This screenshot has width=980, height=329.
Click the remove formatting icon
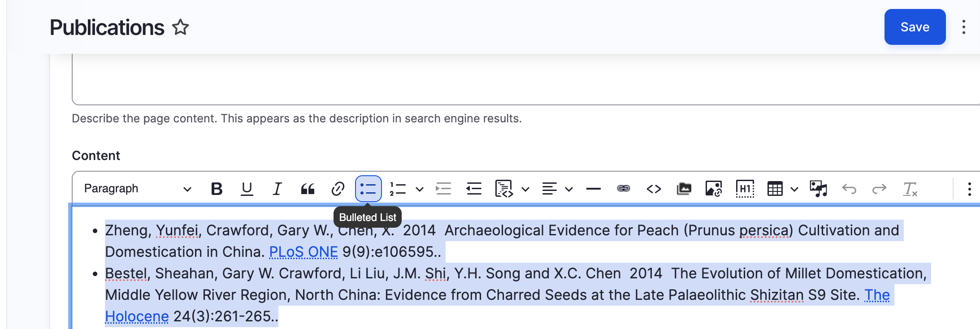pyautogui.click(x=910, y=189)
